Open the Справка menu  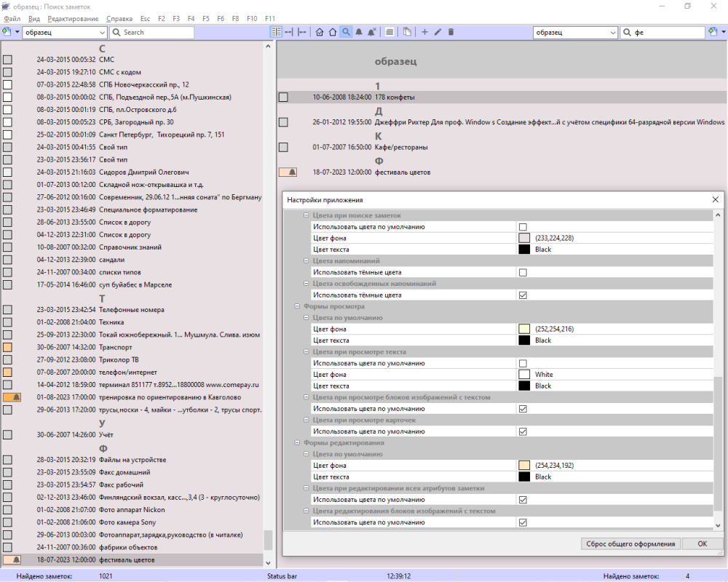tap(119, 17)
